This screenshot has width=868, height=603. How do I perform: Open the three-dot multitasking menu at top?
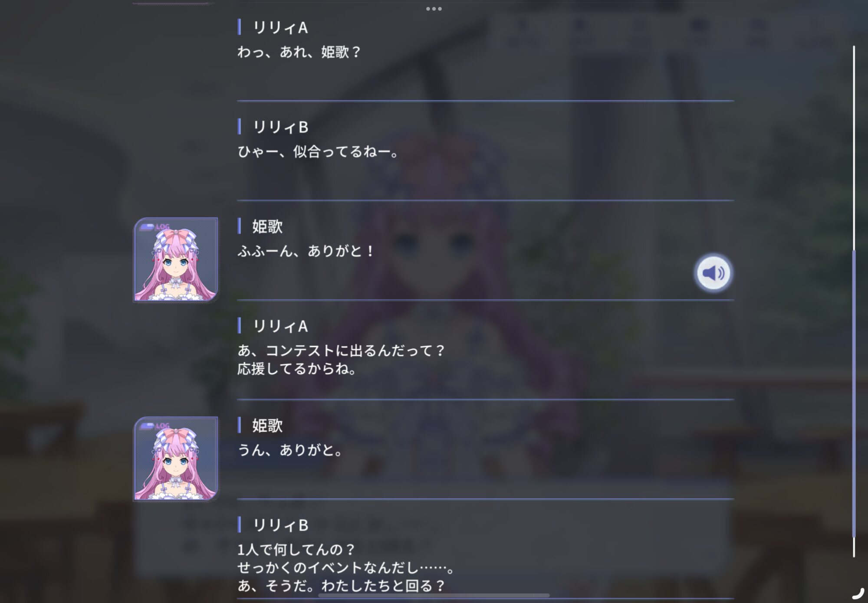[434, 9]
